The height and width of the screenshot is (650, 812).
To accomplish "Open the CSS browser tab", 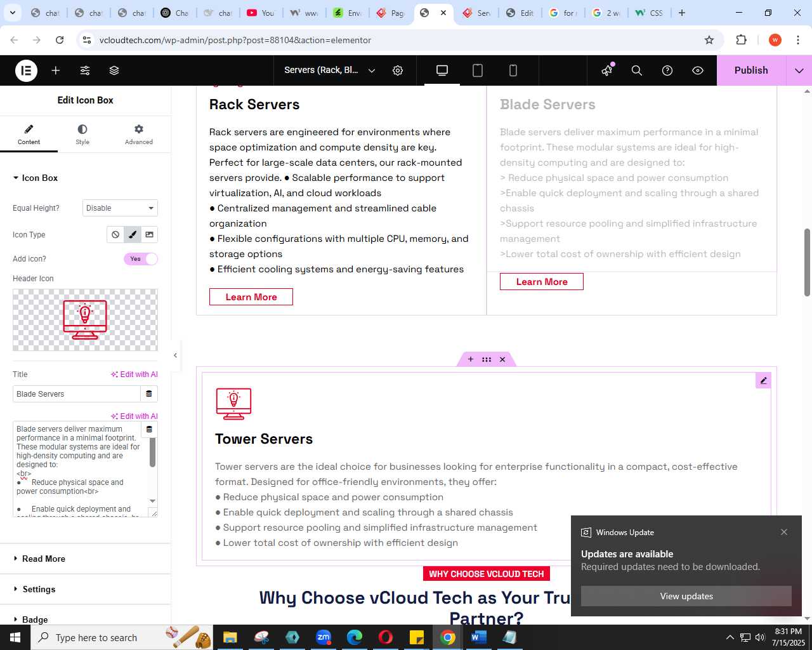I will pos(649,13).
